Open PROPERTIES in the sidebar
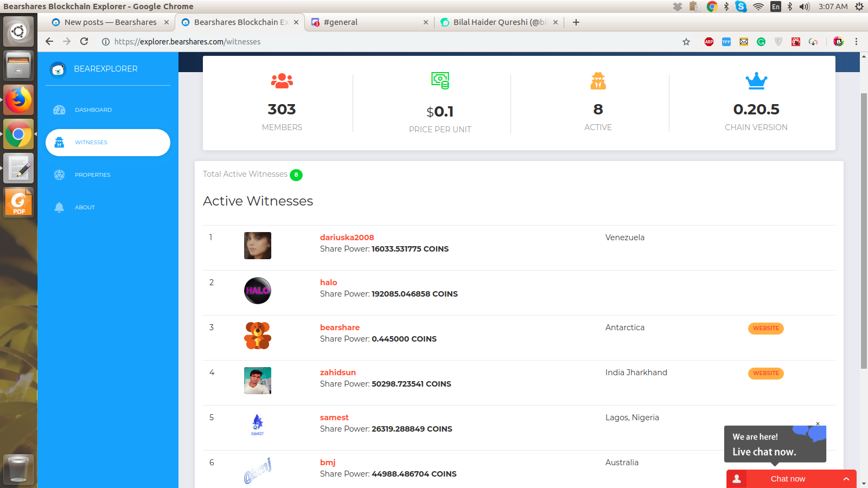This screenshot has width=868, height=488. (108, 175)
